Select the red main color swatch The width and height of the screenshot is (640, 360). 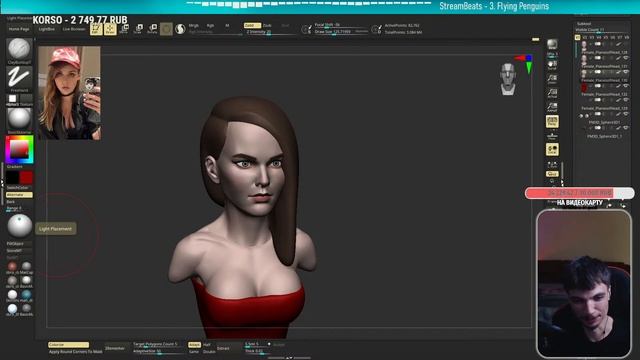point(26,178)
